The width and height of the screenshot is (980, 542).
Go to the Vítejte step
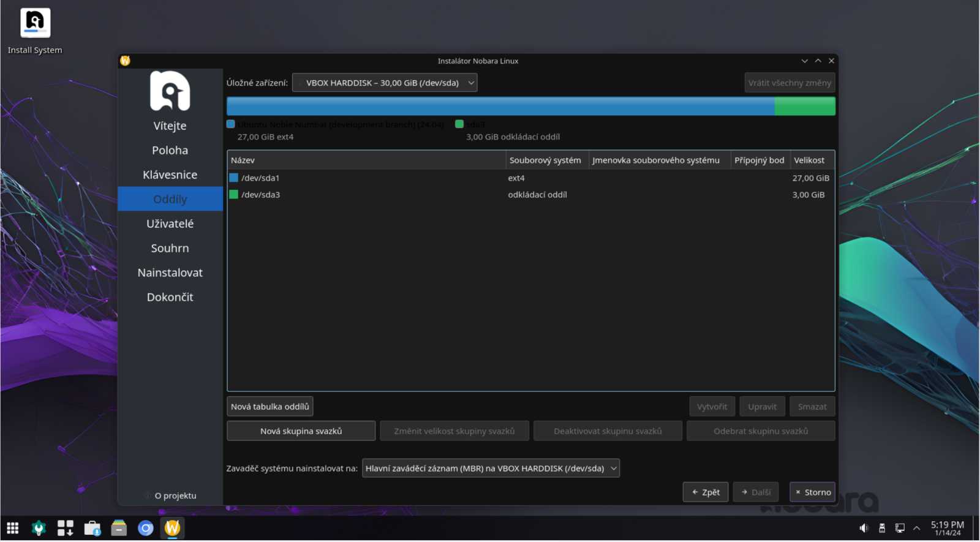(x=170, y=126)
